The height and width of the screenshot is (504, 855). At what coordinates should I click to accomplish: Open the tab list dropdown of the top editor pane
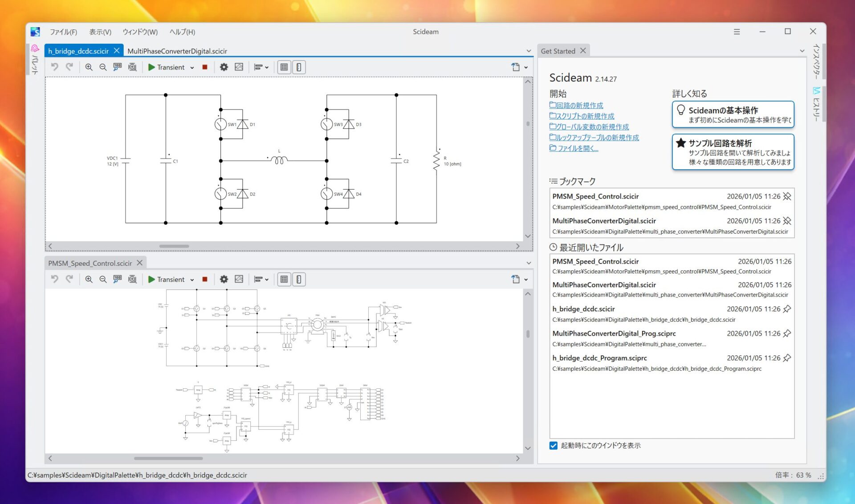tap(529, 51)
